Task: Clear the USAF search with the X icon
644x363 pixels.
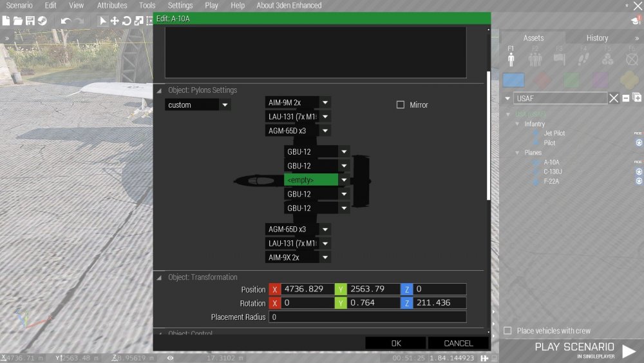Action: pyautogui.click(x=614, y=98)
